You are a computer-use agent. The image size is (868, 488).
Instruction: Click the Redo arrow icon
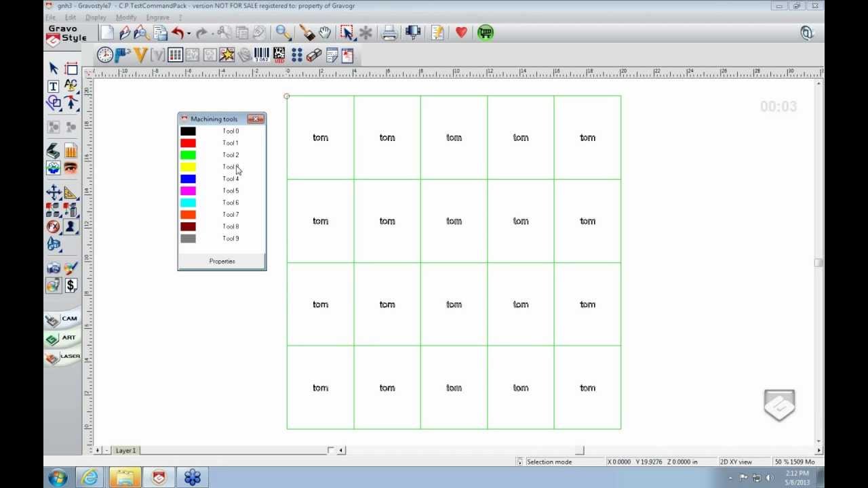click(x=201, y=33)
